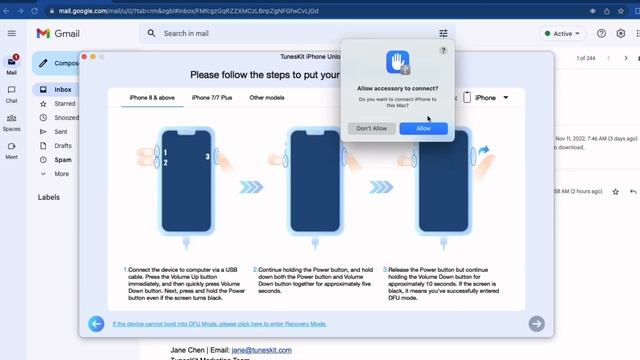The height and width of the screenshot is (360, 640).
Task: Open the Other models tab
Action: (267, 98)
